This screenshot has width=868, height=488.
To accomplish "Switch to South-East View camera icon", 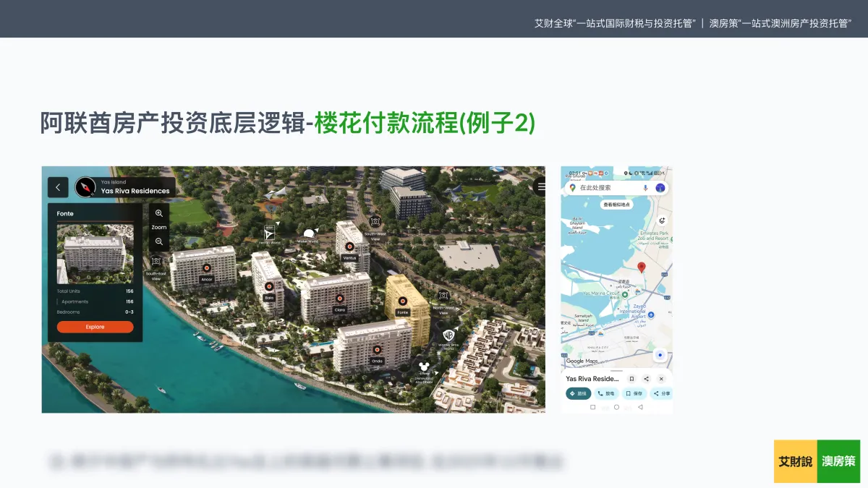I will [156, 261].
